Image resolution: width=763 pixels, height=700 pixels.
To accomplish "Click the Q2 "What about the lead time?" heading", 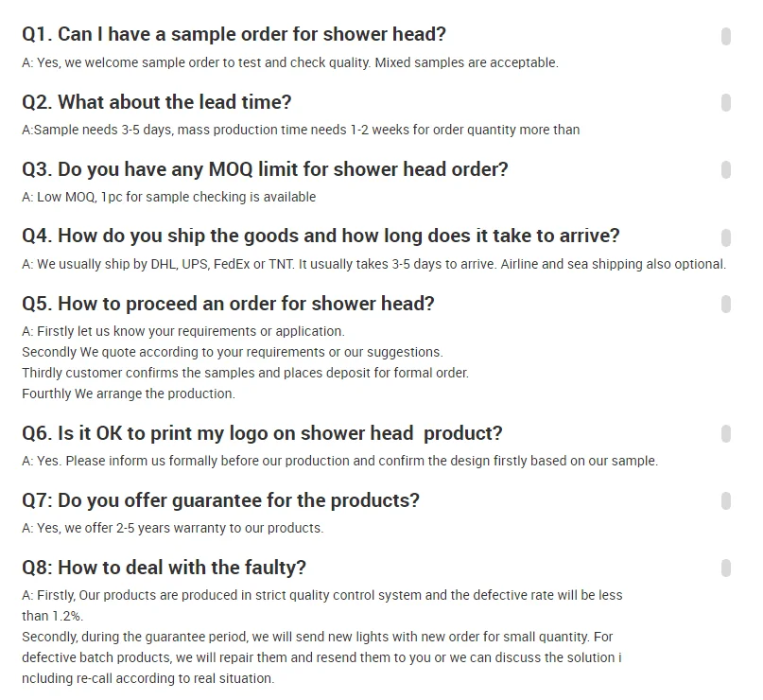I will (156, 102).
